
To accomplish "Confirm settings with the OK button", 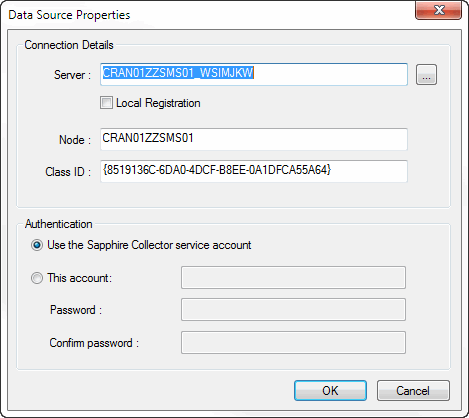I will pos(330,390).
